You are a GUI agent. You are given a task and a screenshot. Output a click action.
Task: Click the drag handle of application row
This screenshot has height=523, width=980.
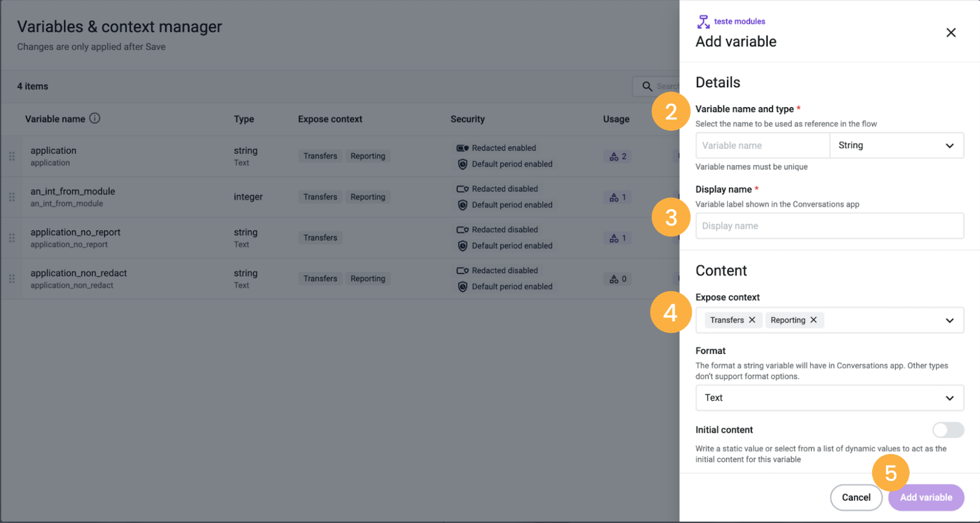click(x=12, y=156)
